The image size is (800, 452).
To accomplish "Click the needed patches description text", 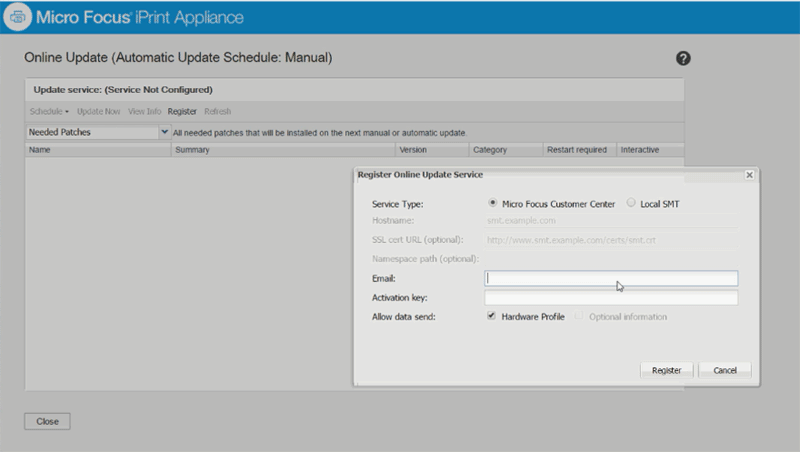I will [x=320, y=133].
